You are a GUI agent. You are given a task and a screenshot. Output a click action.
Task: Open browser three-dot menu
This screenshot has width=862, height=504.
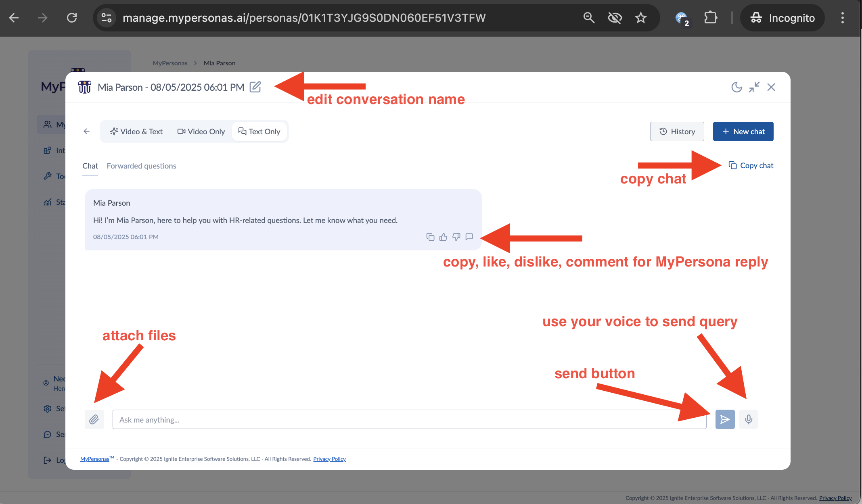point(842,18)
